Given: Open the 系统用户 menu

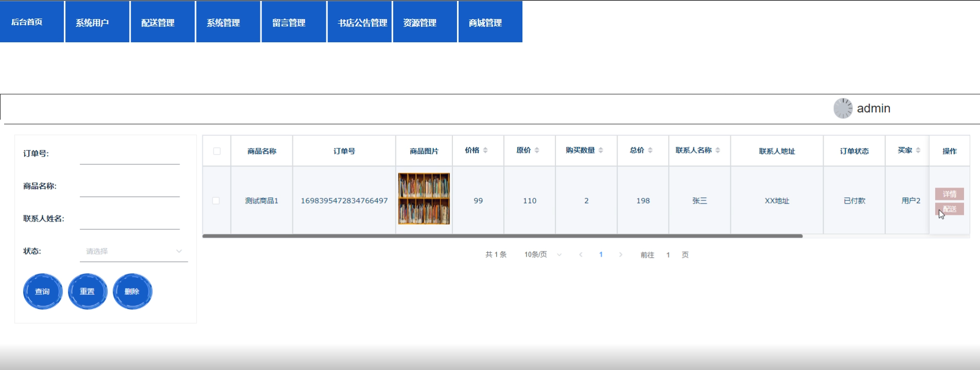Looking at the screenshot, I should pos(97,22).
